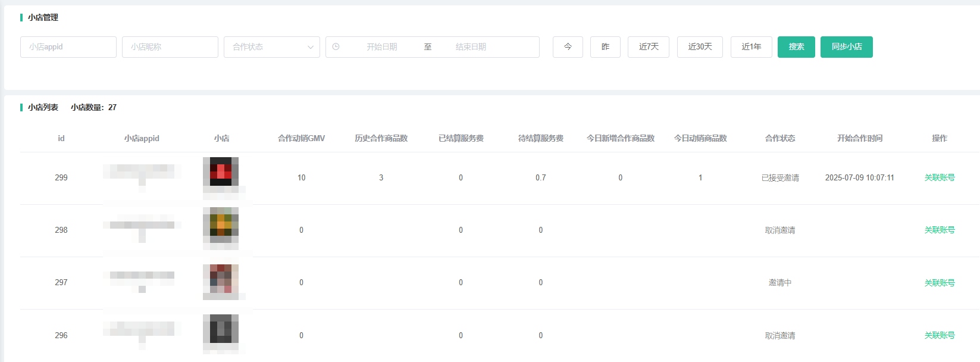The height and width of the screenshot is (362, 980).
Task: Filter by yesterday with 昨 button
Action: [x=605, y=47]
